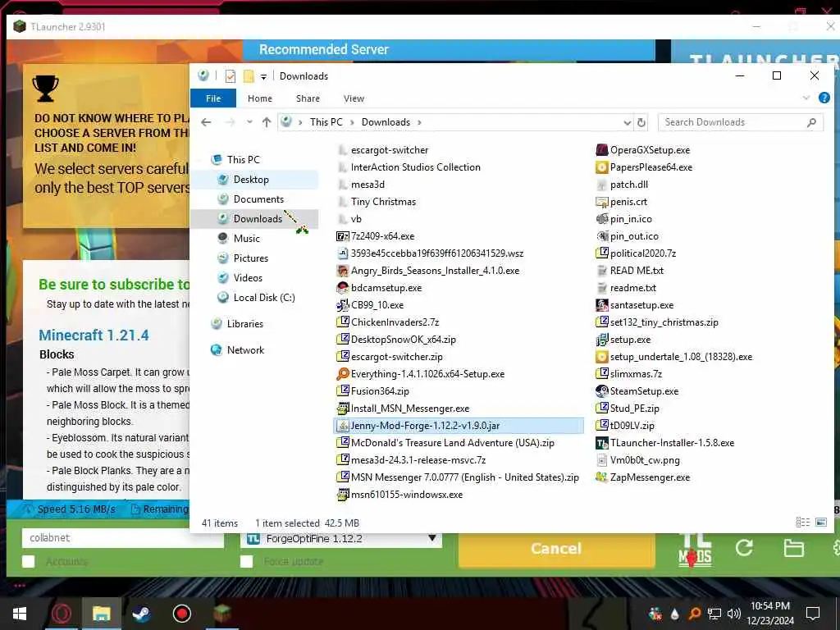
Task: Select SteamSetup.exe file icon
Action: click(x=601, y=391)
